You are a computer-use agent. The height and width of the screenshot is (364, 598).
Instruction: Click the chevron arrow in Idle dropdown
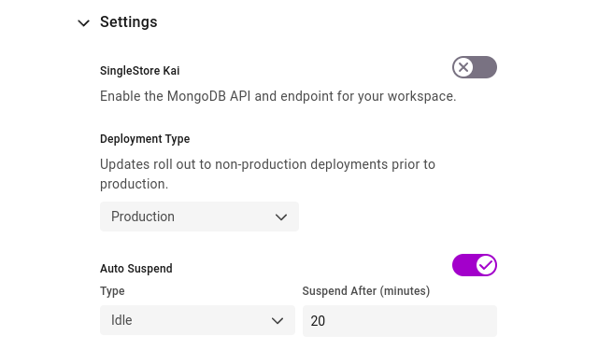pos(278,320)
